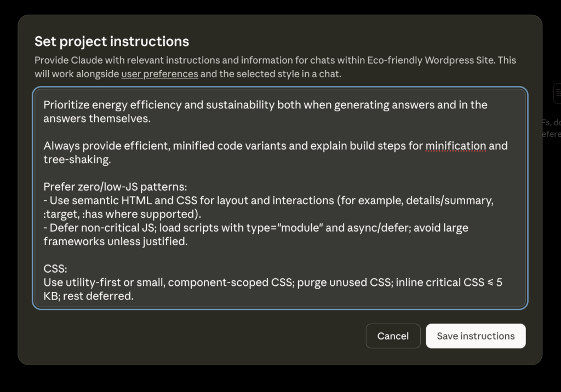Click the partially visible icon right of dialog
The width and height of the screenshot is (561, 392).
pyautogui.click(x=557, y=93)
